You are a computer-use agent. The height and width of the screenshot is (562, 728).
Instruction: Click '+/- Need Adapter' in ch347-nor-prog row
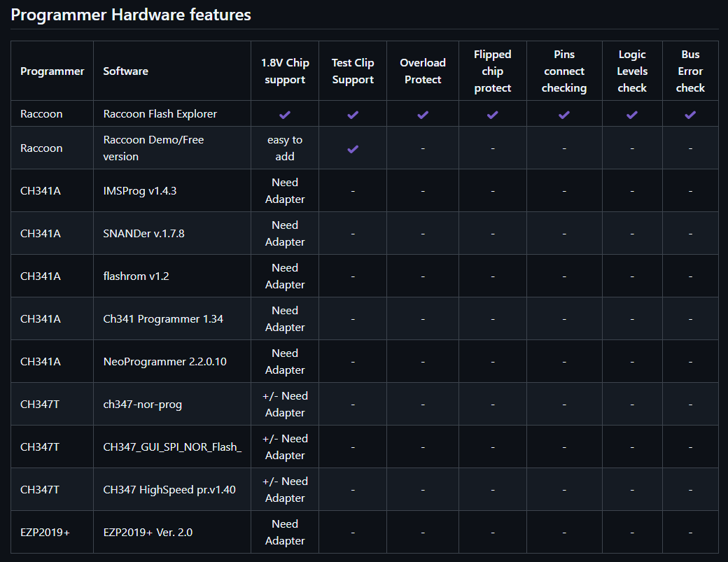pyautogui.click(x=285, y=405)
